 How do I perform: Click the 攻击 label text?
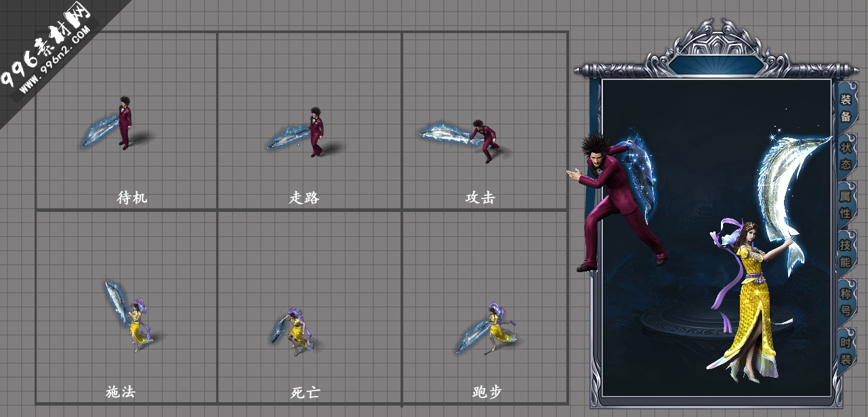pos(480,198)
